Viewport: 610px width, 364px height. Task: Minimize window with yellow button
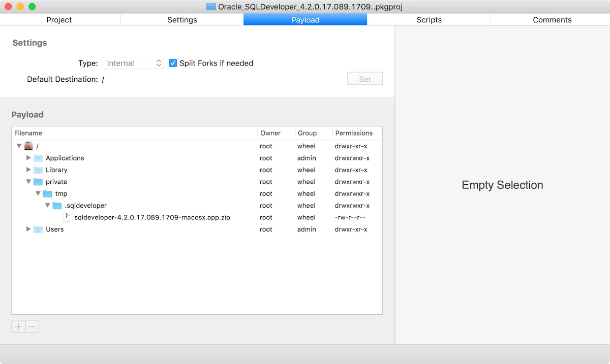pyautogui.click(x=20, y=7)
